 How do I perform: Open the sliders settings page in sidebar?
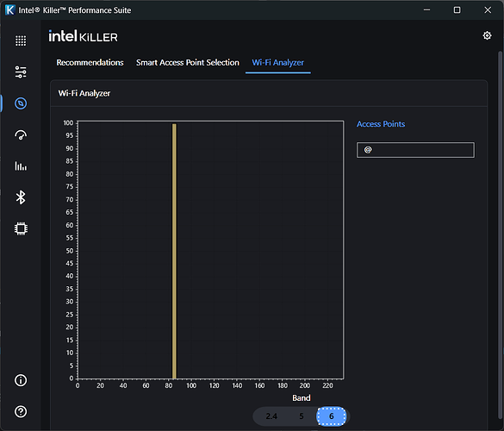(x=21, y=72)
